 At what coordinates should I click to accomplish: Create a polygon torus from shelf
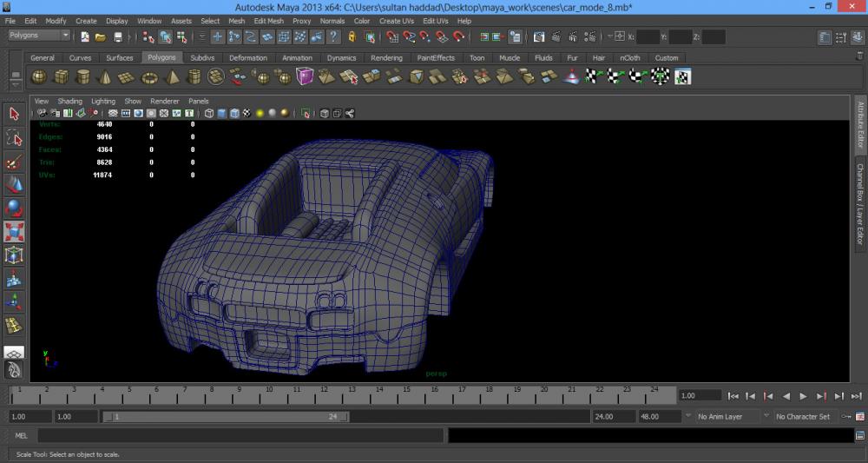[149, 77]
